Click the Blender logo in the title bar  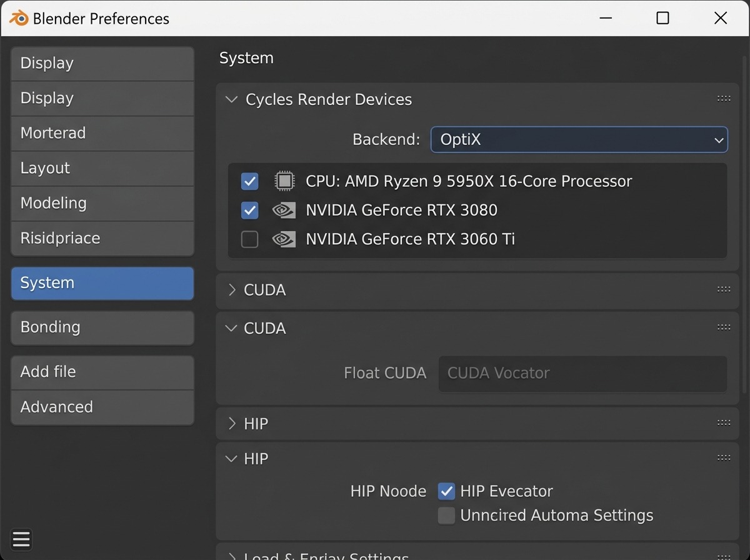coord(18,18)
